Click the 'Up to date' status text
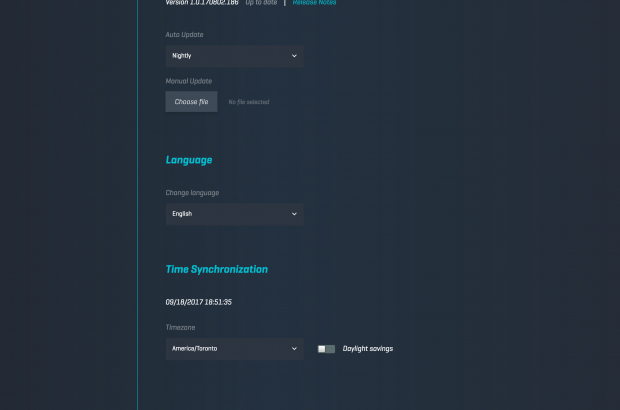 pyautogui.click(x=262, y=3)
